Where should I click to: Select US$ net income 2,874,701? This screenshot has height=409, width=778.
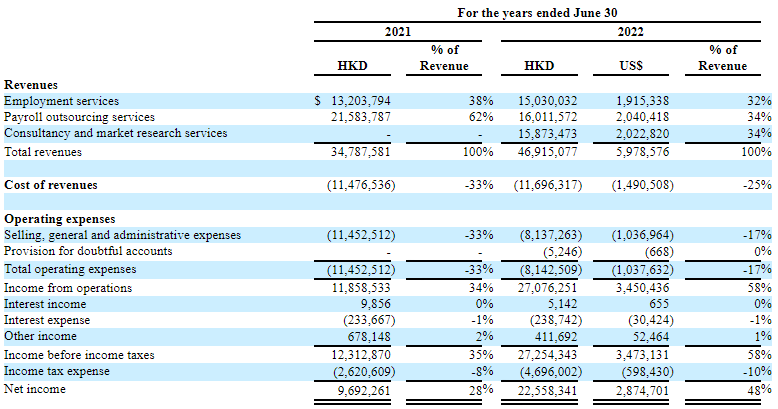point(643,391)
